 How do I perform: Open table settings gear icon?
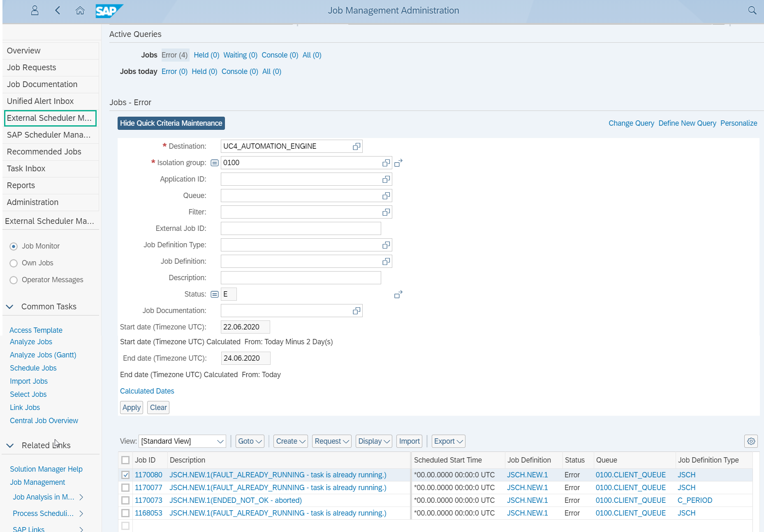click(x=751, y=441)
